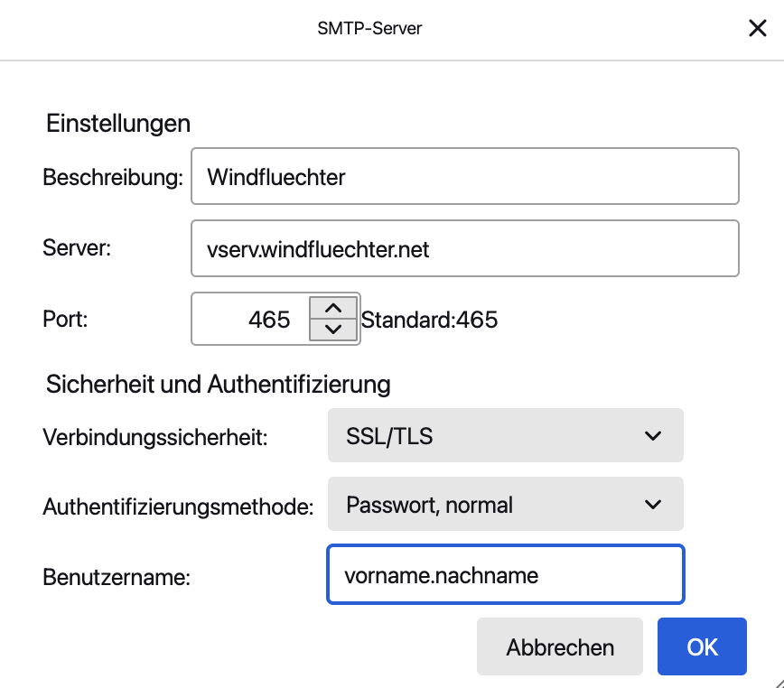
Task: Select the Port number field showing 465
Action: click(250, 319)
